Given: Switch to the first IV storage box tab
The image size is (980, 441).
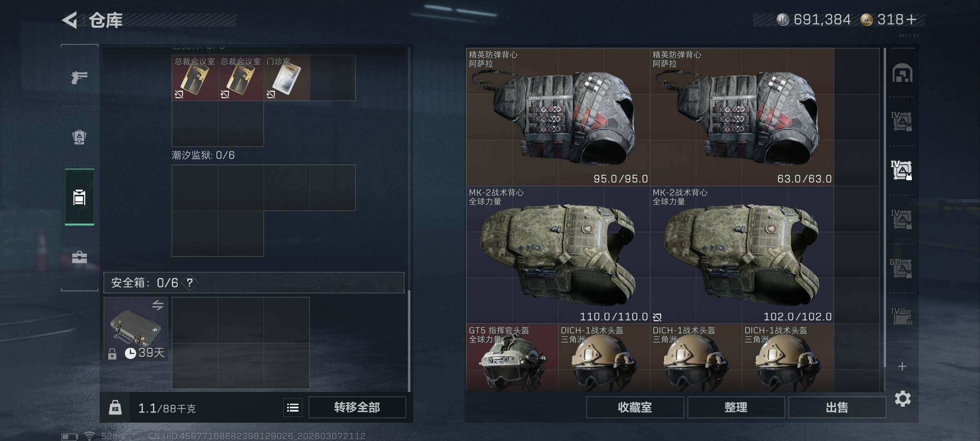Looking at the screenshot, I should (901, 121).
